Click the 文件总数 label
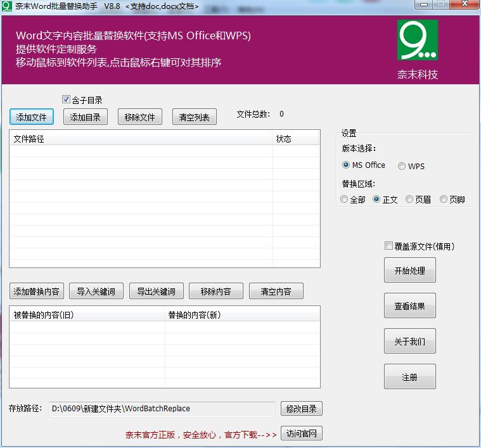The width and height of the screenshot is (481, 448). click(x=253, y=114)
